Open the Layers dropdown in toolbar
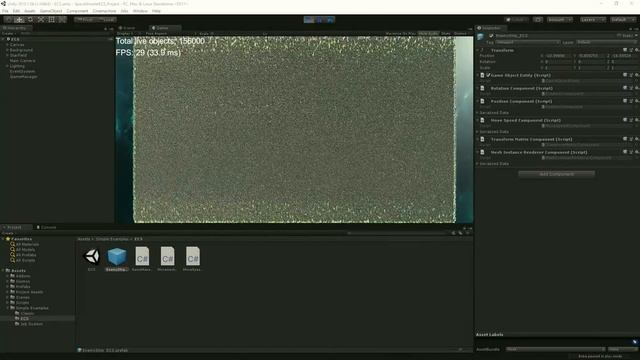640x360 pixels. pos(593,20)
